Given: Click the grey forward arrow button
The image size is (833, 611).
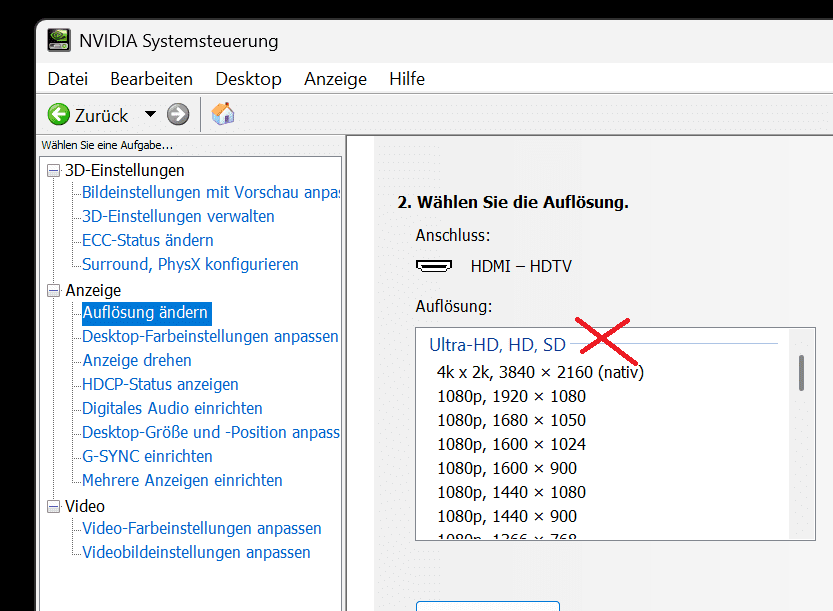Looking at the screenshot, I should pos(178,114).
